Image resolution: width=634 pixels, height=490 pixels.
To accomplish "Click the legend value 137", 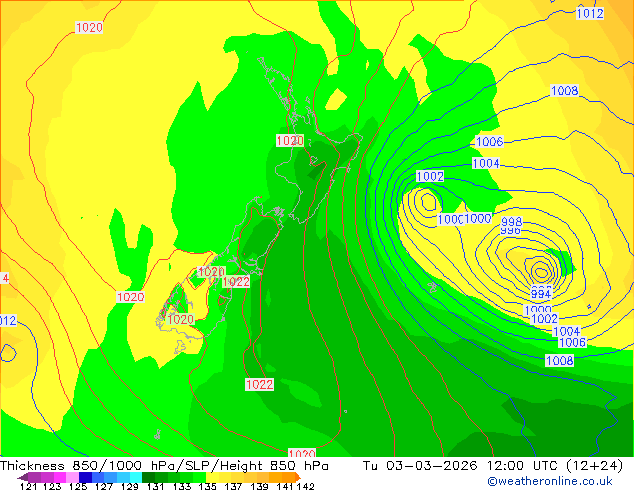I will coord(233,486).
